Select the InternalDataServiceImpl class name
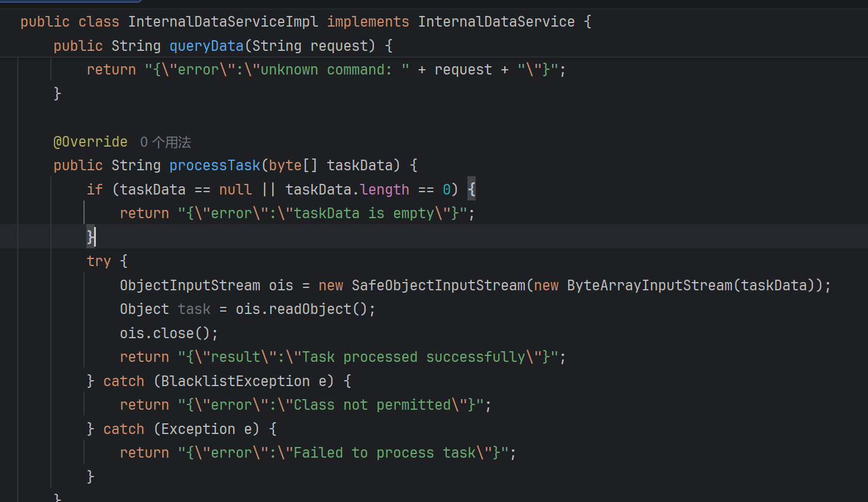Image resolution: width=868 pixels, height=502 pixels. click(x=223, y=22)
